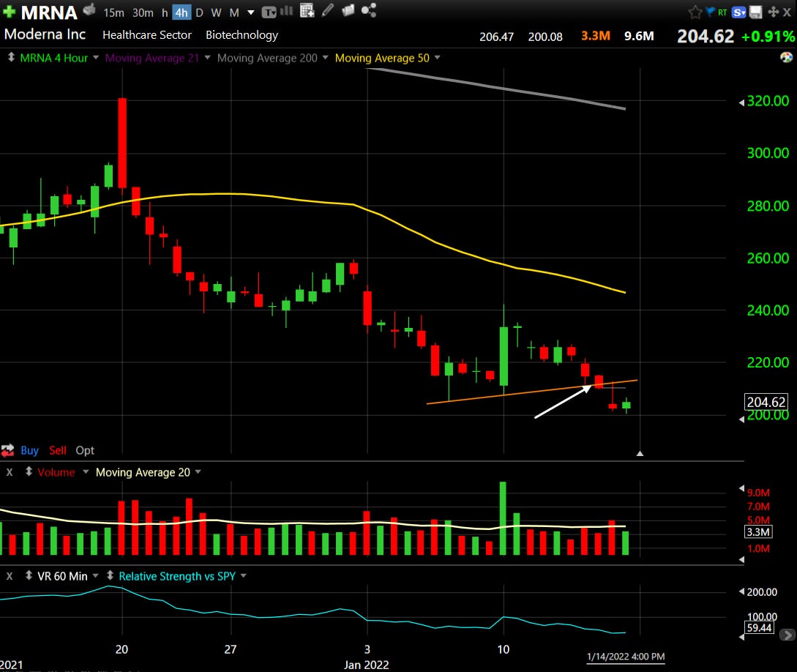797x672 pixels.
Task: Click the Relative Strength vs SPY label
Action: point(177,576)
